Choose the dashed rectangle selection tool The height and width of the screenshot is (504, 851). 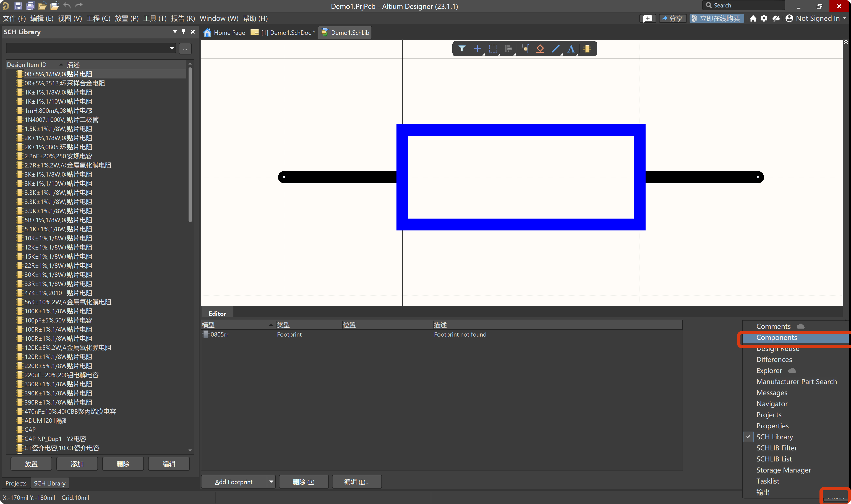click(x=493, y=49)
